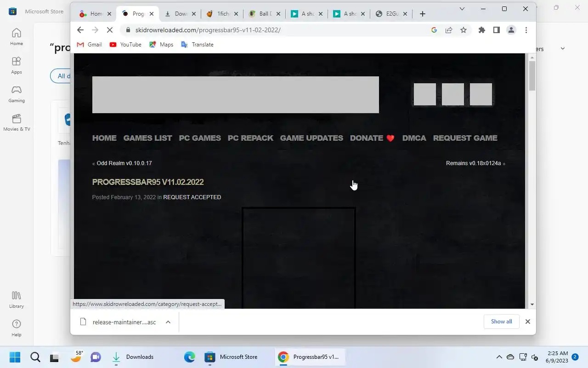Open DMCA page link
Viewport: 588px width, 368px height.
[x=414, y=138]
